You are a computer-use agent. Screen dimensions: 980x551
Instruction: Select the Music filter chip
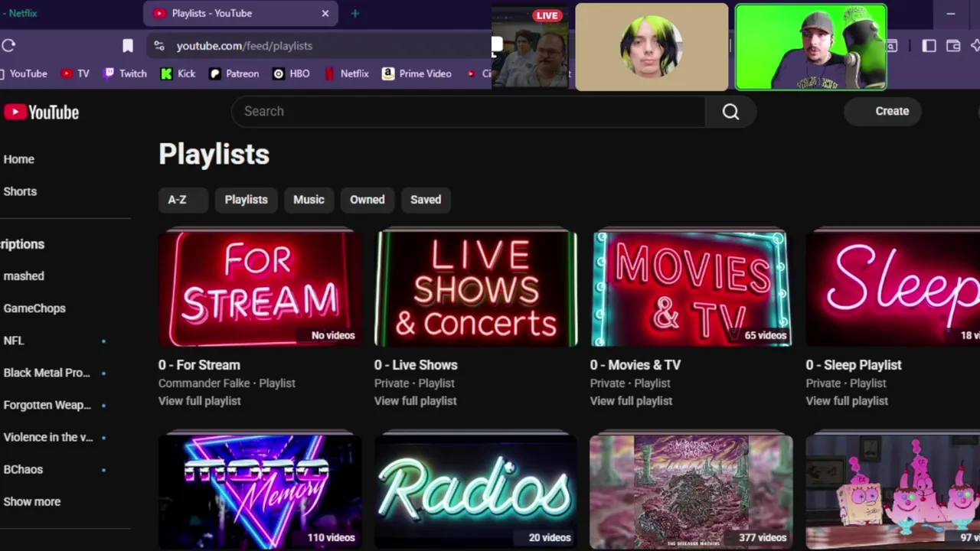point(309,200)
